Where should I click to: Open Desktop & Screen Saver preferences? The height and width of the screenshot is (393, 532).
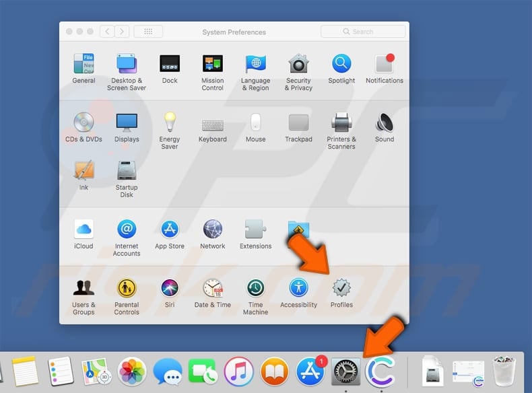[x=127, y=64]
